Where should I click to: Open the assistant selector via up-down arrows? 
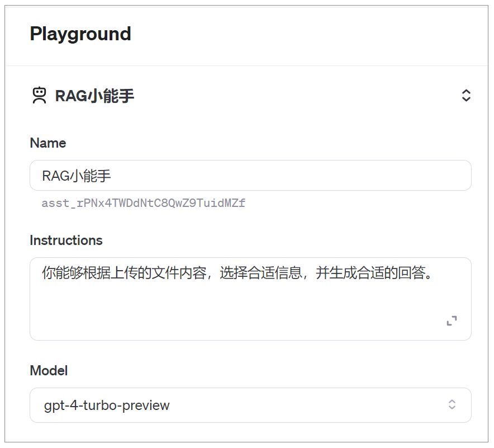tap(466, 96)
